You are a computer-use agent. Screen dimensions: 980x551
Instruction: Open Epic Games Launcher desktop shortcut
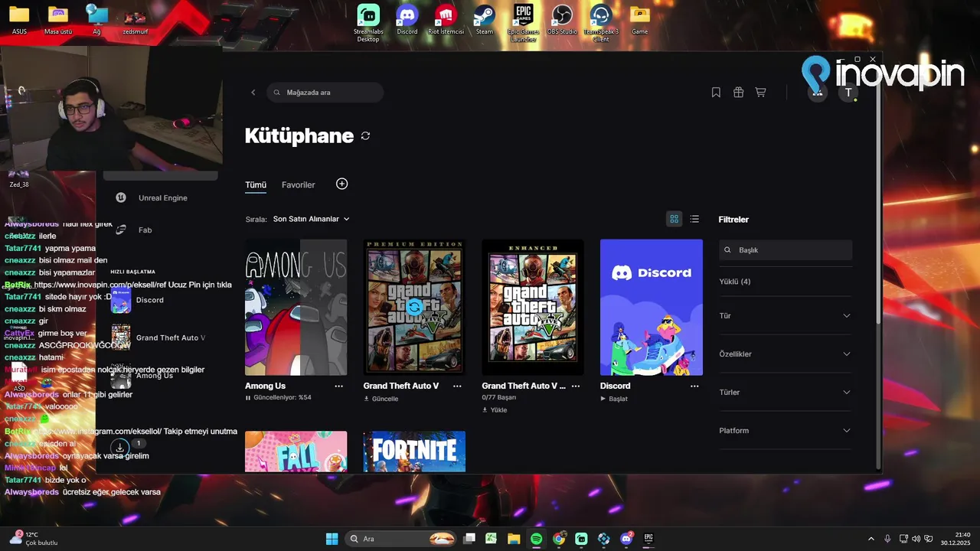click(x=523, y=21)
